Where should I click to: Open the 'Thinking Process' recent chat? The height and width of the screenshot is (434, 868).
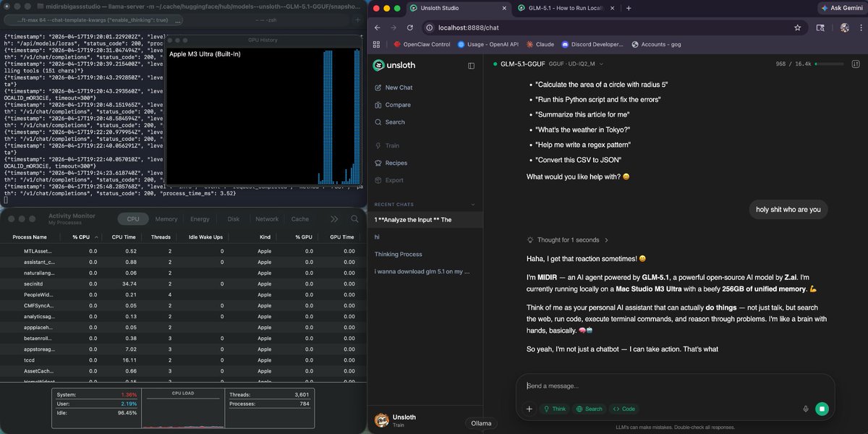[x=398, y=254]
